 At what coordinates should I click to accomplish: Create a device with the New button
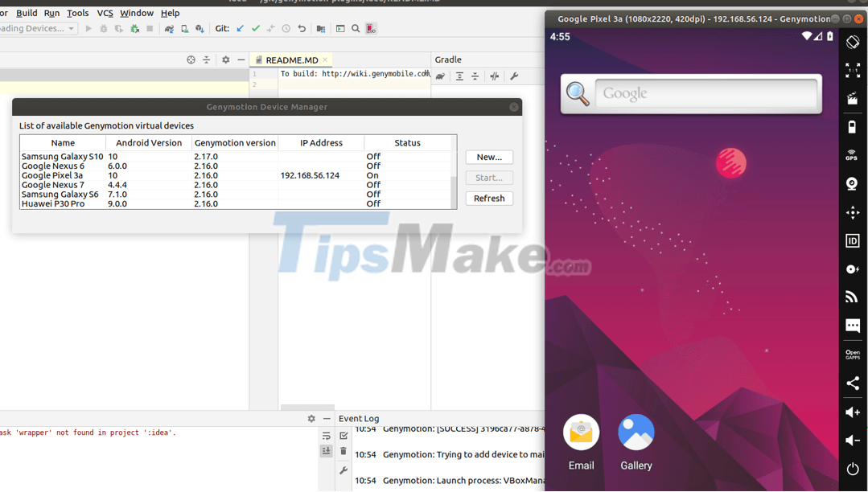488,157
